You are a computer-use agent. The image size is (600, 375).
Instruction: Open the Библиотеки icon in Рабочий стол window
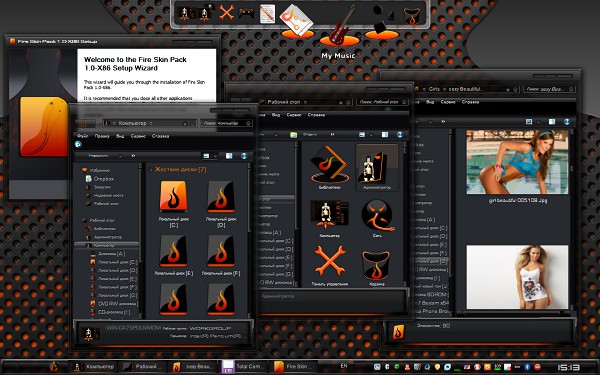tap(329, 165)
